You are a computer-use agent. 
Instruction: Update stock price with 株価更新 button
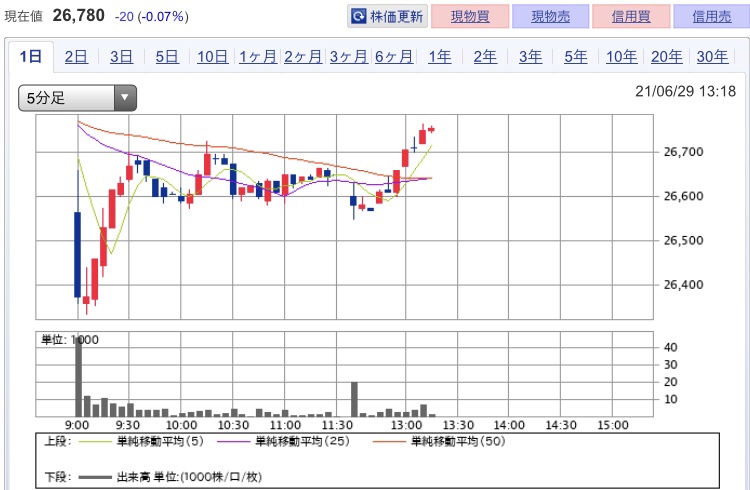(387, 16)
